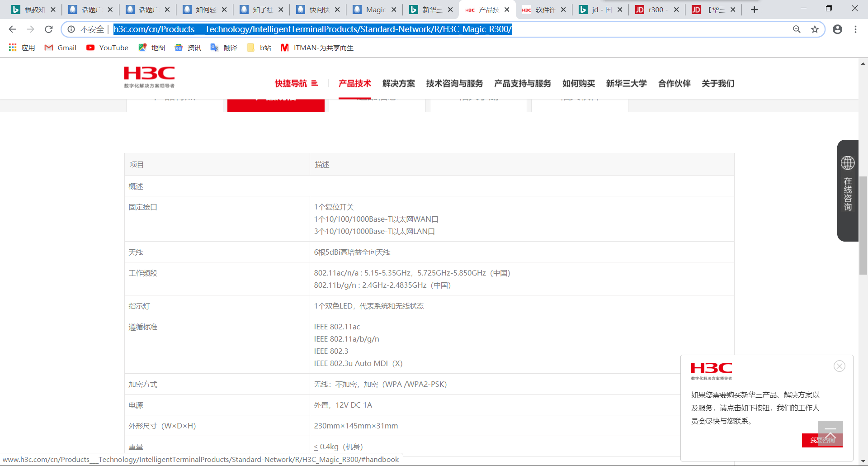The width and height of the screenshot is (868, 466).
Task: Click the site info icon in address bar
Action: tap(71, 29)
